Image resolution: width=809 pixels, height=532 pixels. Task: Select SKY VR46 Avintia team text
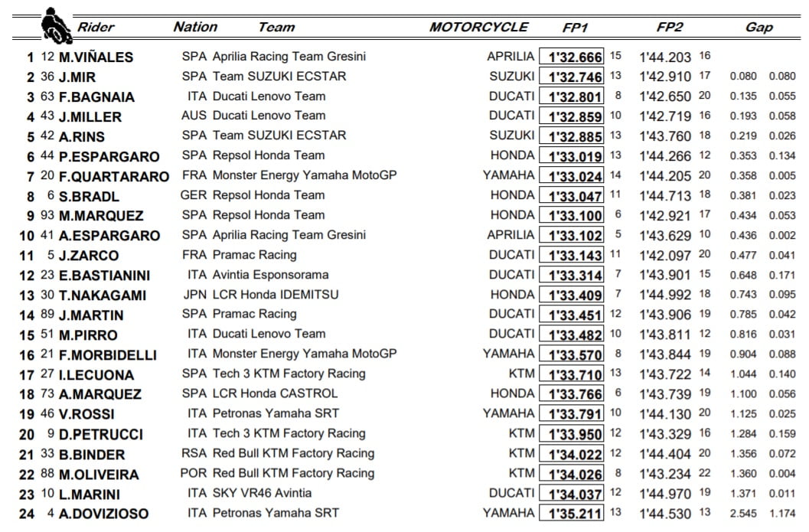(x=262, y=493)
